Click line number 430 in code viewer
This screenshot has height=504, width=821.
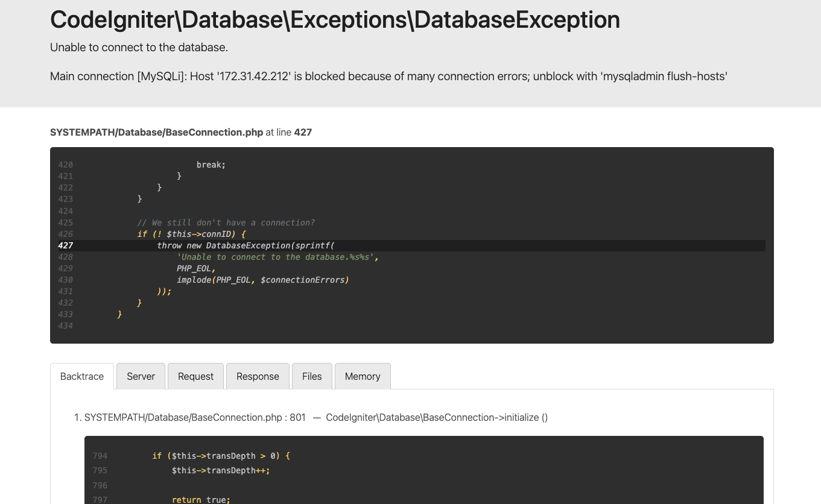click(65, 280)
